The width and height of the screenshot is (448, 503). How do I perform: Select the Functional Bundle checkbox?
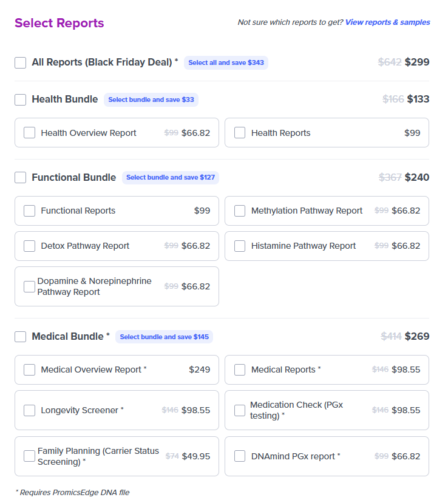click(x=20, y=177)
